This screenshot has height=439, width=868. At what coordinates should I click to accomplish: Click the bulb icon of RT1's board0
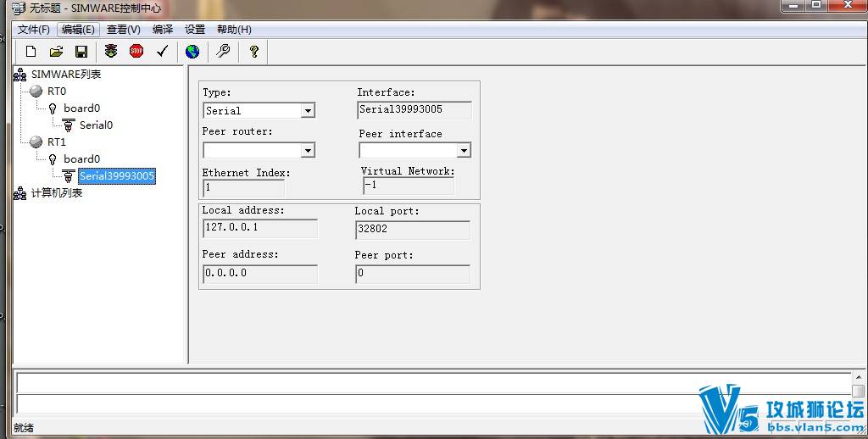(53, 158)
